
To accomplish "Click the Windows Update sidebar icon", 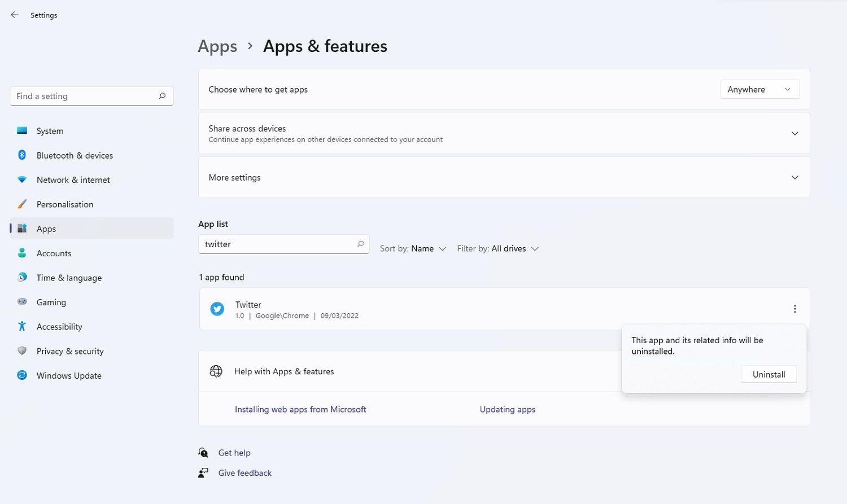I will click(x=22, y=375).
